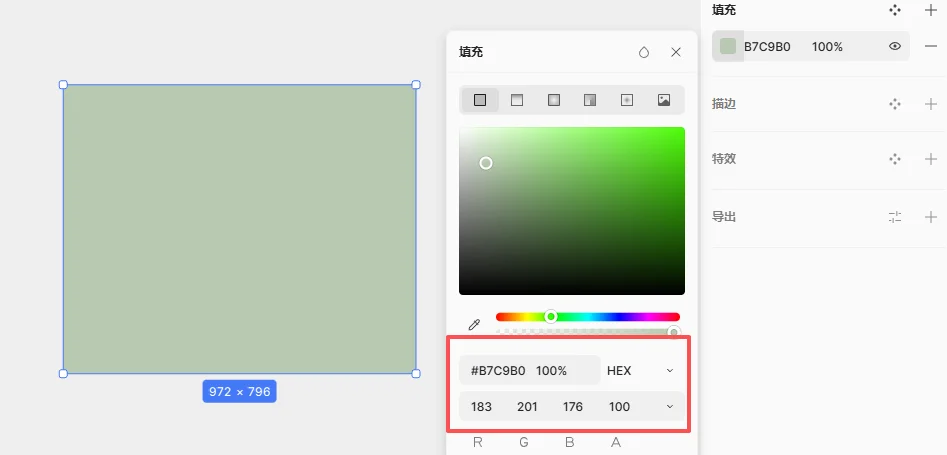The image size is (947, 455).
Task: Switch to the angular gradient fill type
Action: [x=590, y=100]
